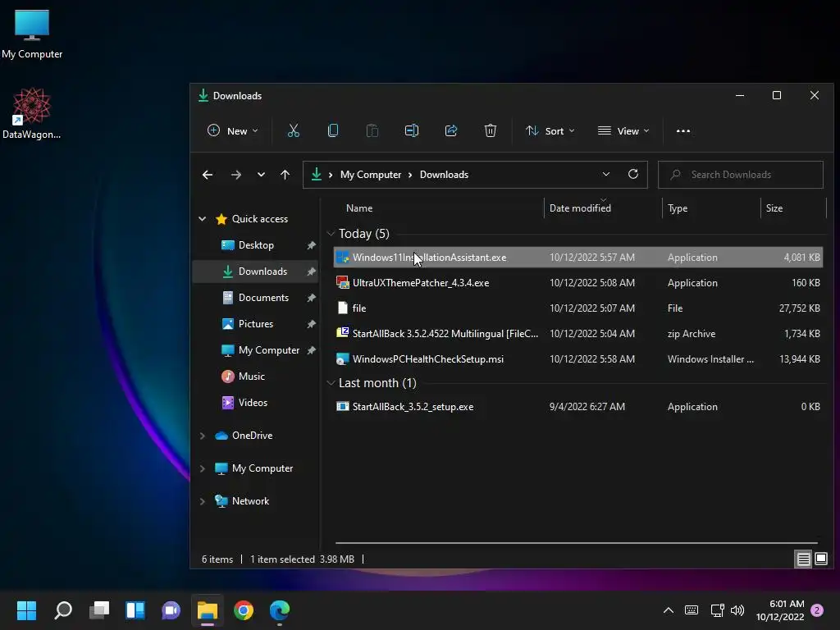
Task: Refresh the Downloads folder
Action: coord(633,174)
